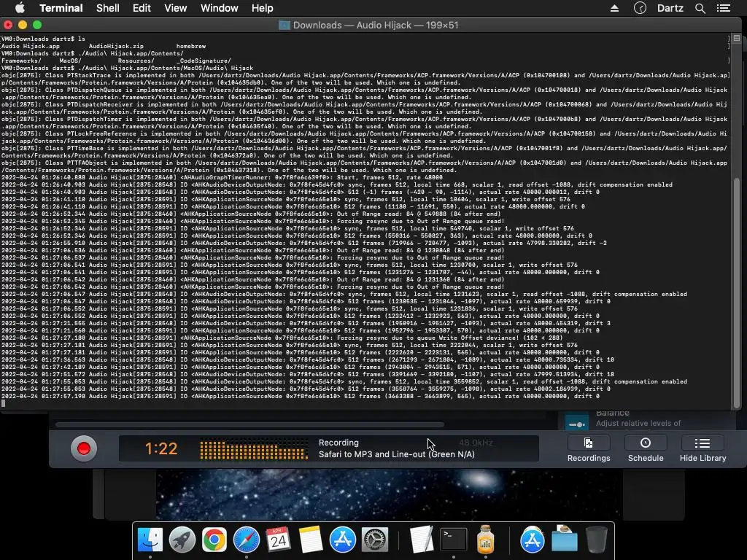Open Safari compass icon in Dock
The height and width of the screenshot is (560, 747).
tap(247, 540)
